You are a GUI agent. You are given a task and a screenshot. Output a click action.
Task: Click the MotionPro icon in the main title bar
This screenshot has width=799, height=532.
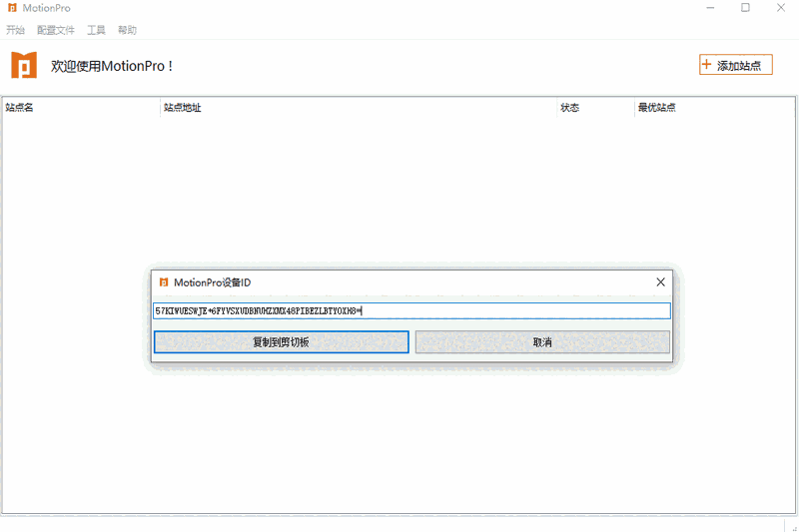(12, 8)
